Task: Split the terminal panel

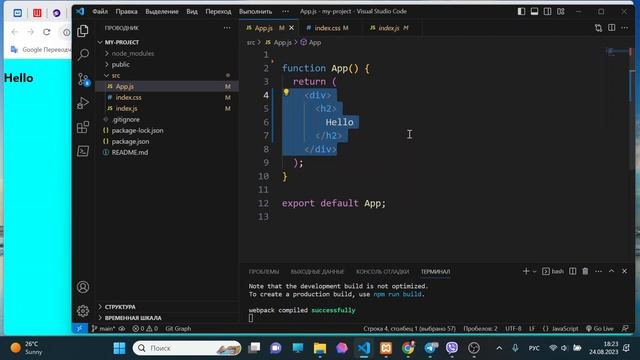Action: pos(573,271)
